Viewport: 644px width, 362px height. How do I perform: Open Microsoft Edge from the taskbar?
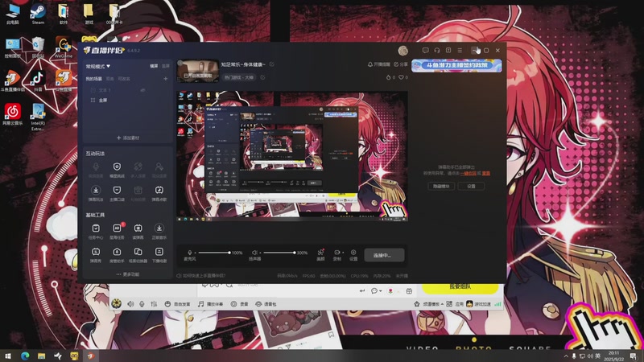click(x=25, y=356)
